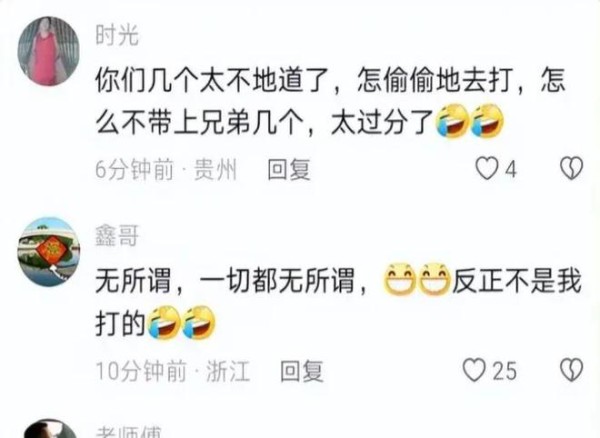Select 鑫哥's comment text 无所谓
Viewport: 600px width, 438px height.
338,302
